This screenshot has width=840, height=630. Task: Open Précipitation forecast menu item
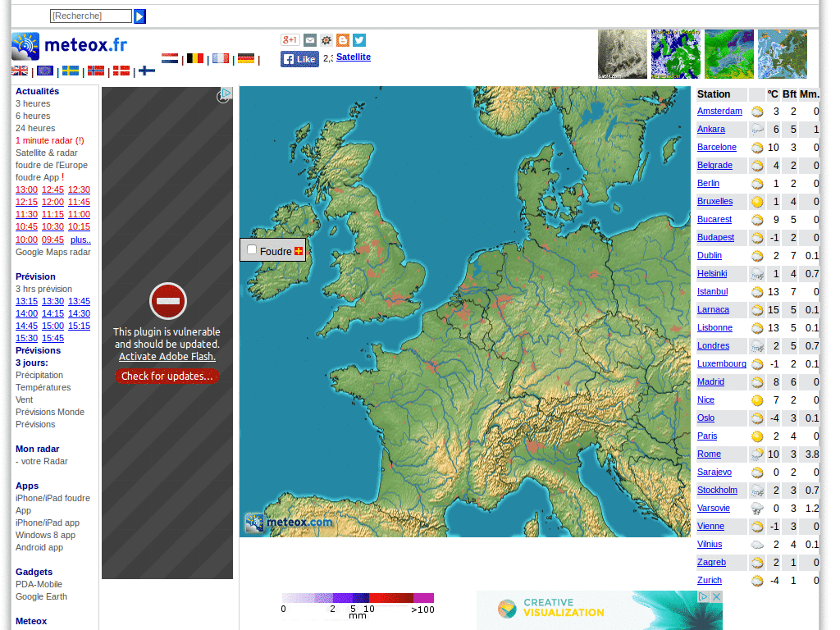pos(39,375)
